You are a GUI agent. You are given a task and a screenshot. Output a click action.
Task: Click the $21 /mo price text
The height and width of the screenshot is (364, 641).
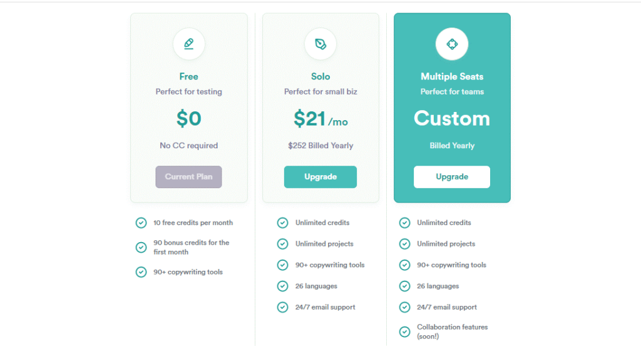coord(320,119)
